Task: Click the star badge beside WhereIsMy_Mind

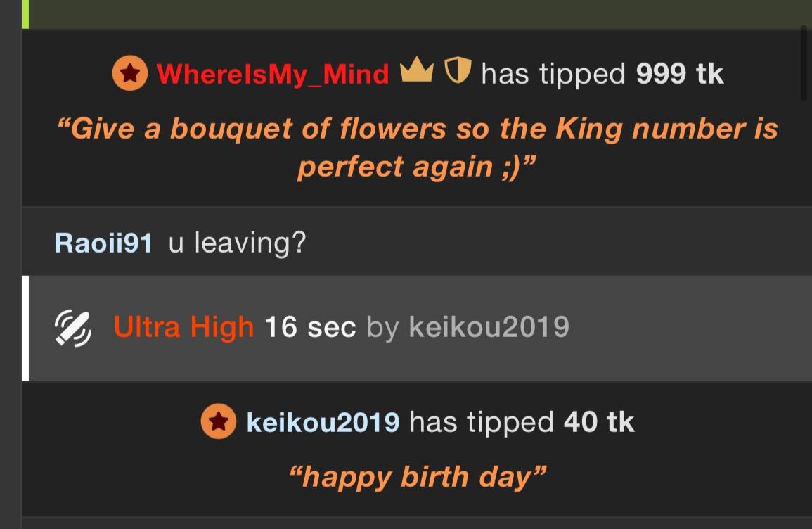Action: pos(129,74)
